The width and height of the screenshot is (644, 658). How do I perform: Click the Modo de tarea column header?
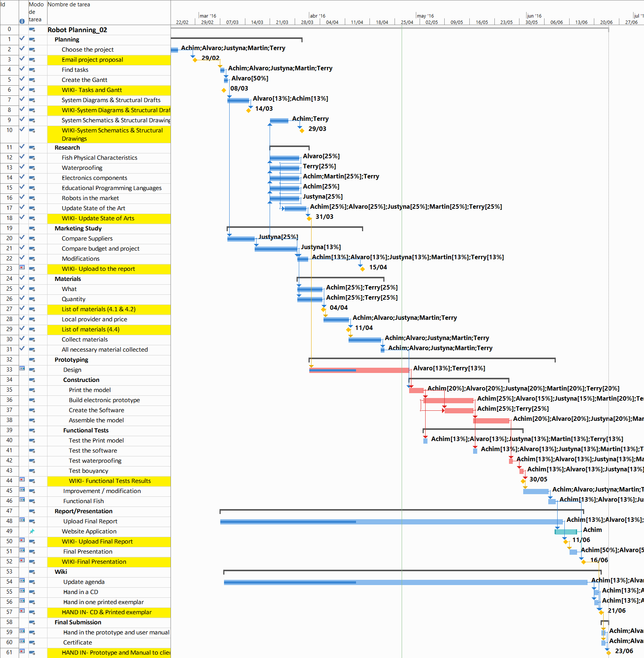37,12
